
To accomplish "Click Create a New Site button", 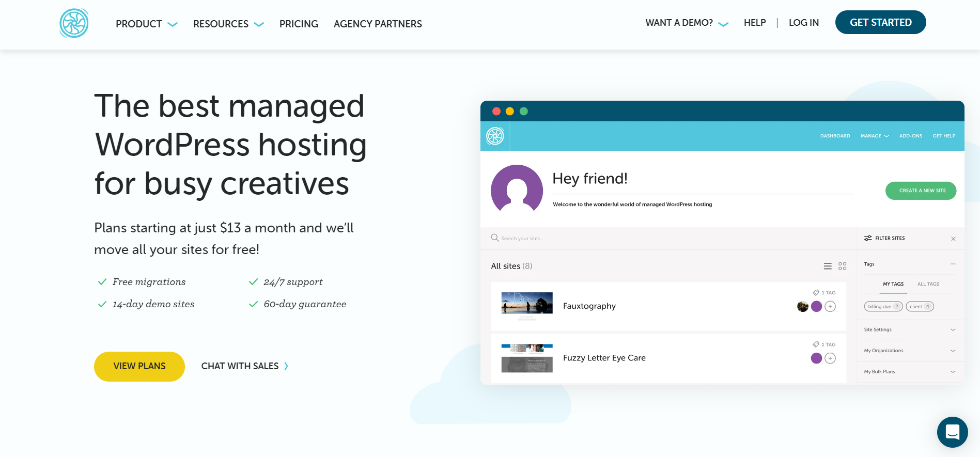I will (921, 191).
